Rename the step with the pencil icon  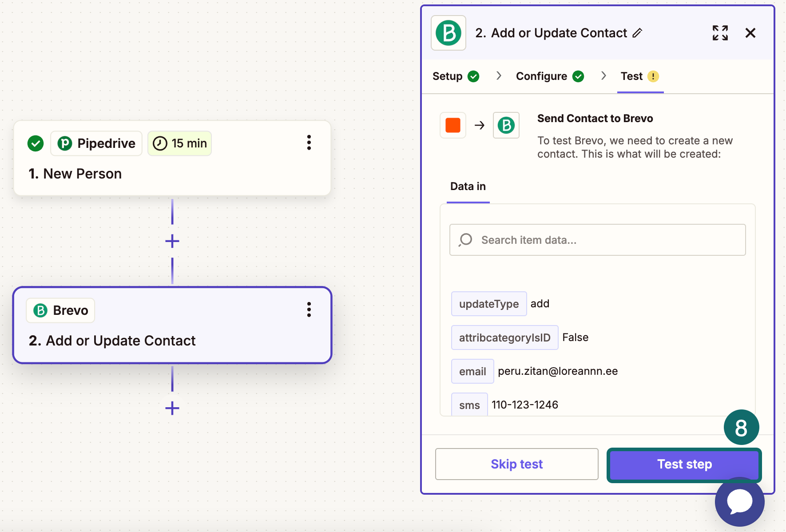point(637,33)
